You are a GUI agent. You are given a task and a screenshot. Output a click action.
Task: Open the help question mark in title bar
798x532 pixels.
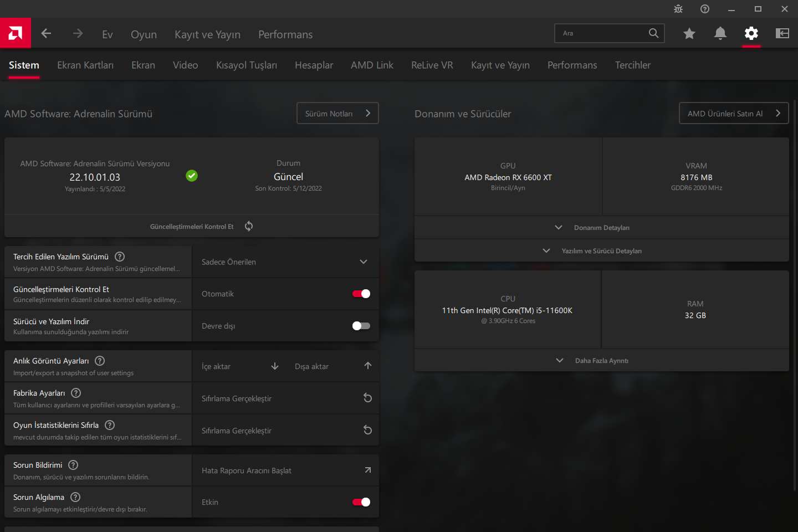(x=705, y=9)
